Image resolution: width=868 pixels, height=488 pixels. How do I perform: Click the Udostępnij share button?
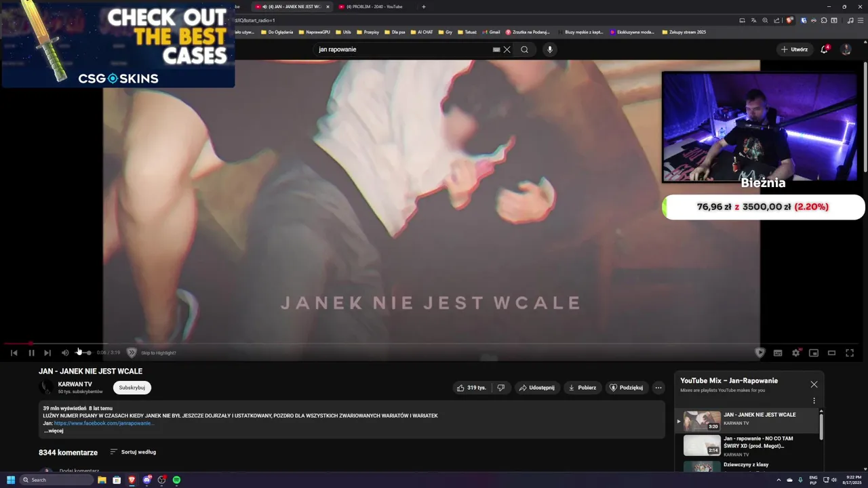[x=536, y=388]
